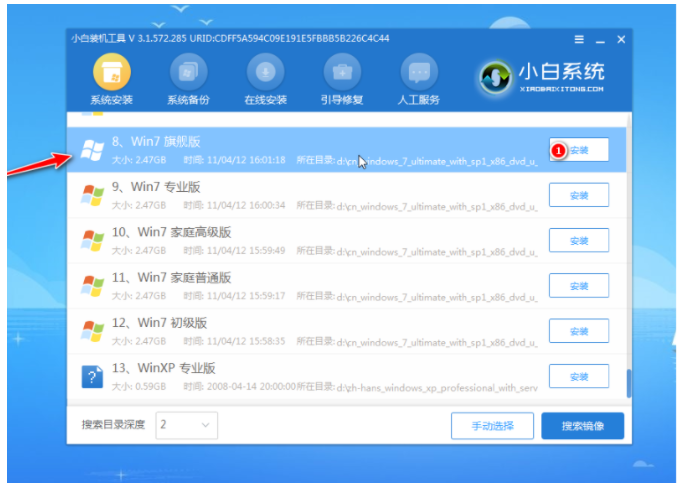Image resolution: width=685 pixels, height=488 pixels.
Task: Select the 人工服务 tab label
Action: coord(419,100)
